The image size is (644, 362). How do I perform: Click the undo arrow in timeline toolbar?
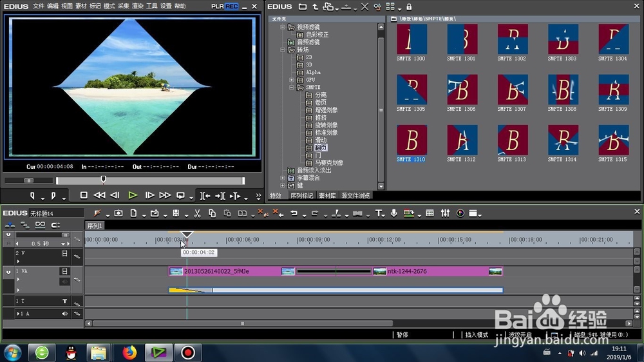pos(294,213)
